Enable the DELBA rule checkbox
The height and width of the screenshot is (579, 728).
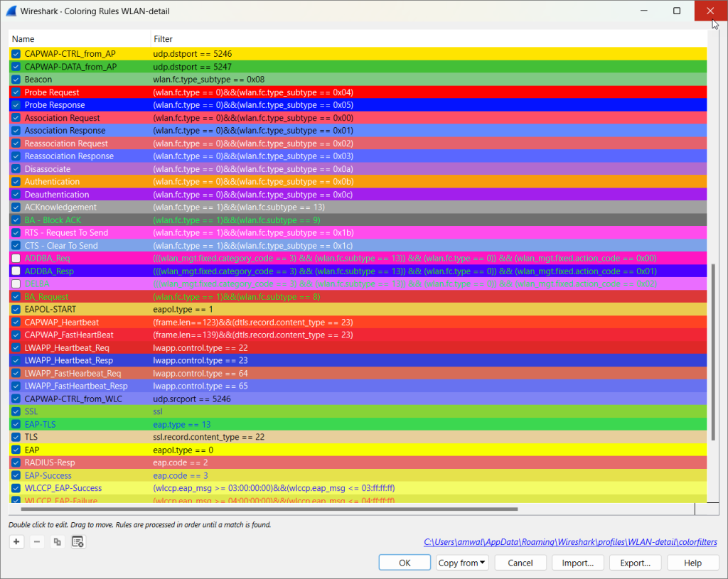click(16, 284)
